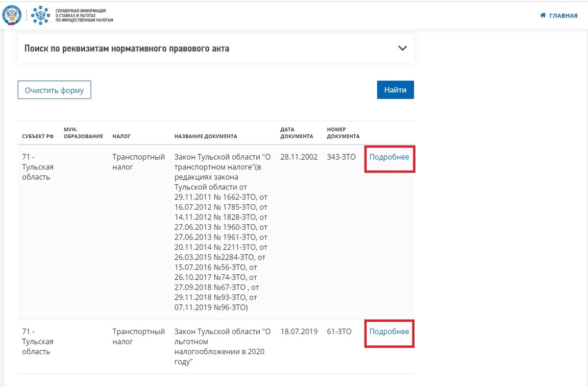Click the 'Поиск по реквизитам нормативного правового акта' heading
The height and width of the screenshot is (387, 588).
[x=126, y=48]
